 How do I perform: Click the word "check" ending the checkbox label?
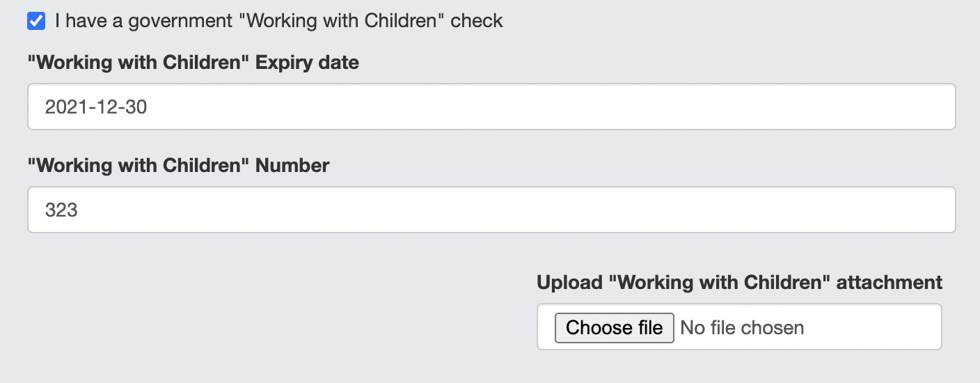pos(477,21)
